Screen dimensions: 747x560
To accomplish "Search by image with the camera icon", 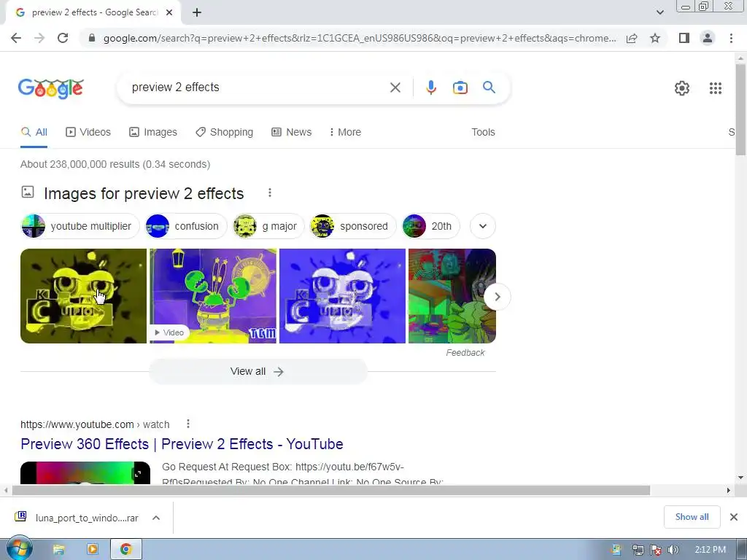I will click(460, 87).
